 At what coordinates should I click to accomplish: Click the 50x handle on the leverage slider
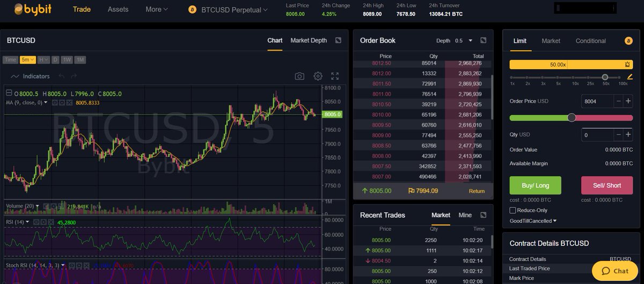[x=605, y=77]
